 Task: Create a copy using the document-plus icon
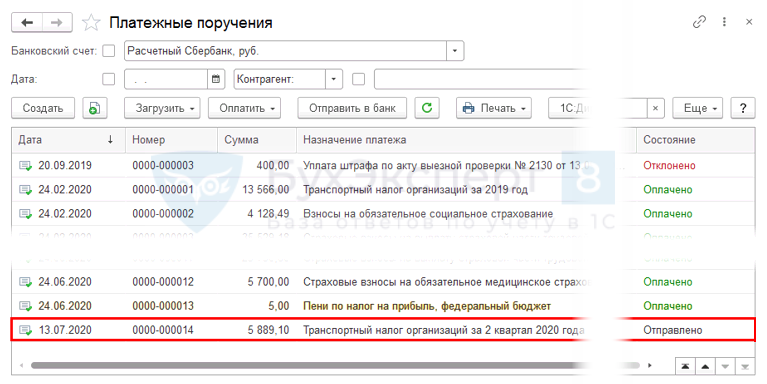[94, 108]
